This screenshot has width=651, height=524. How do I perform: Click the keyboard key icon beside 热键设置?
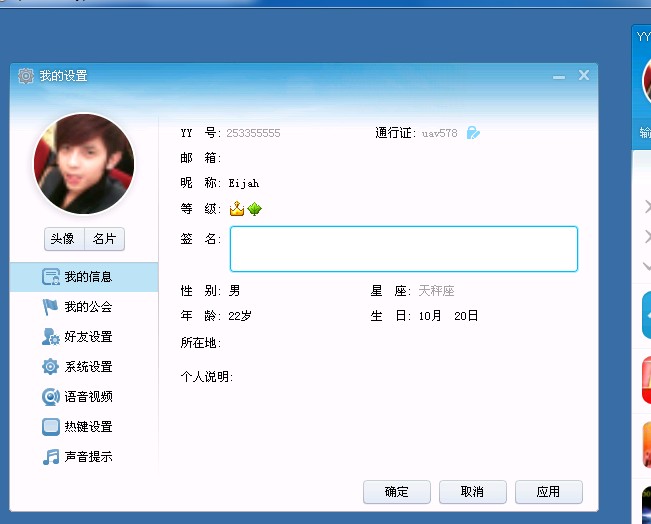(x=51, y=427)
